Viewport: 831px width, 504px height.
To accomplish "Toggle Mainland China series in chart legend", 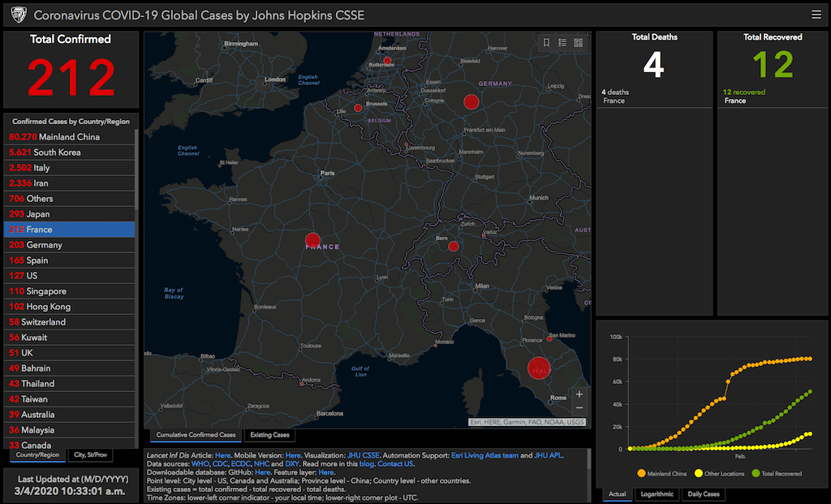I will 664,473.
